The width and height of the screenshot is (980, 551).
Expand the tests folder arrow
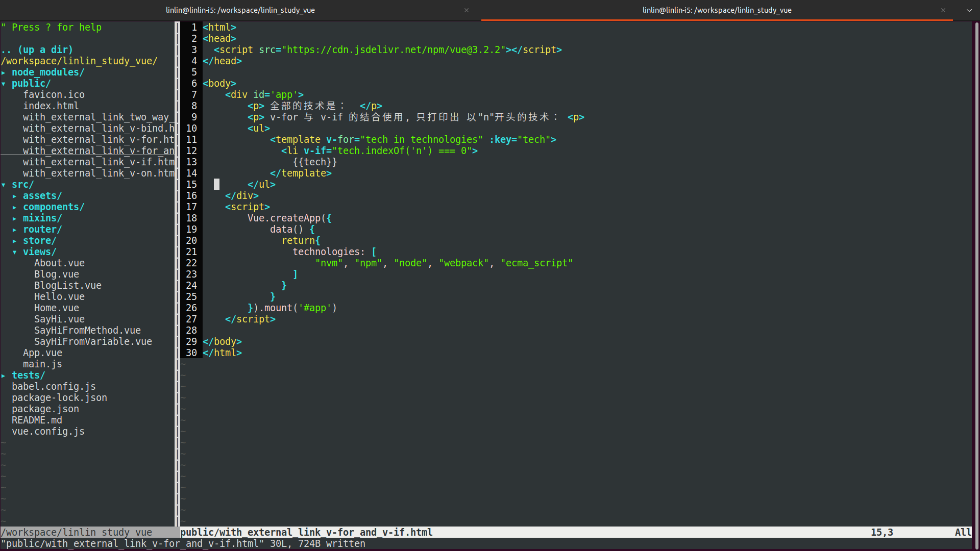[4, 375]
